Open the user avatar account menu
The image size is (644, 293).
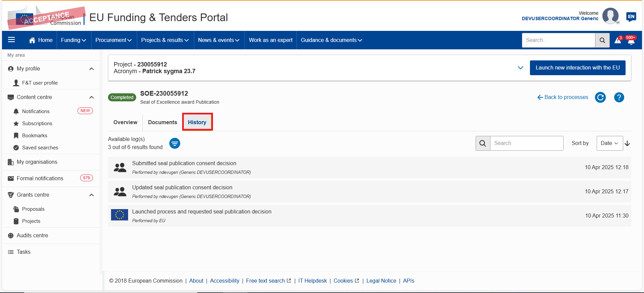coord(610,16)
